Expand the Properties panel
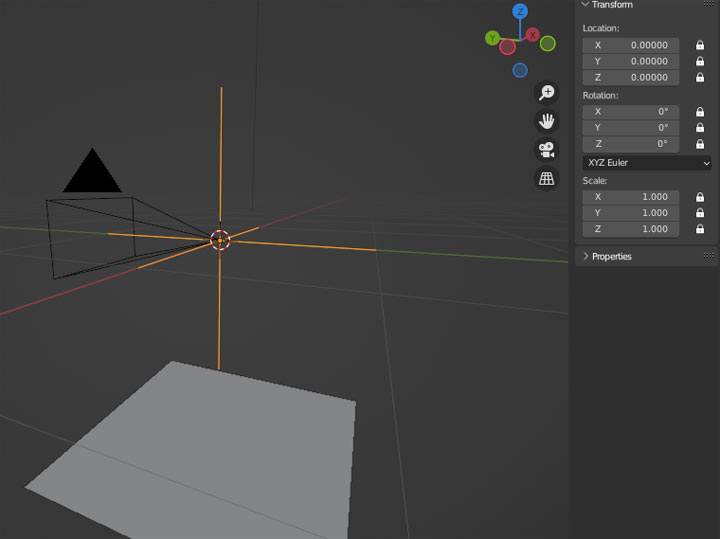The image size is (720, 539). coord(586,256)
